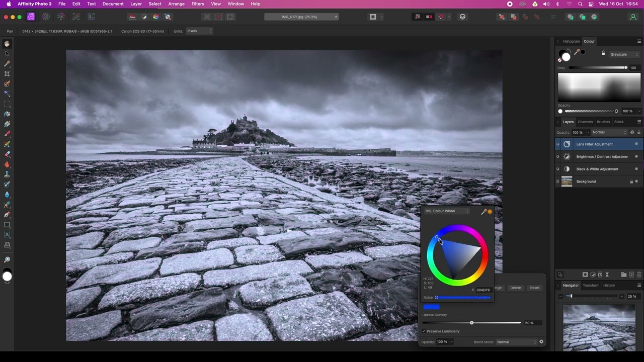Switch to the Develop Persona
Viewport: 644px width, 362px height.
coord(61,17)
